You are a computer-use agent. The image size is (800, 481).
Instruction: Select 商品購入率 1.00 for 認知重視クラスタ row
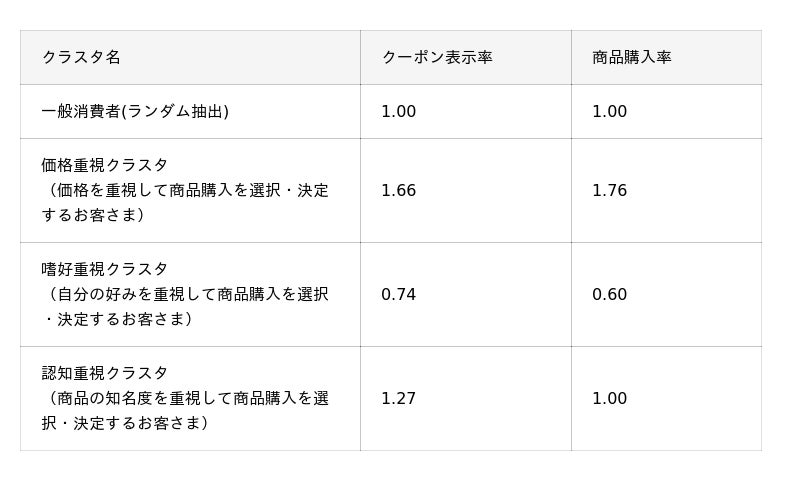coord(609,398)
